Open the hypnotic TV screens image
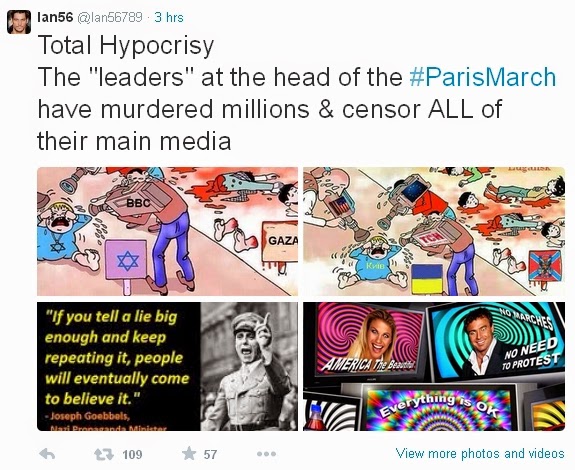Screen dimensions: 575x470 pyautogui.click(x=434, y=366)
